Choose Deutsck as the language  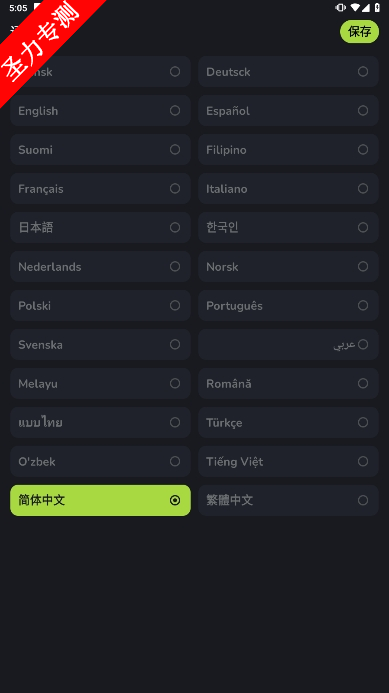288,72
